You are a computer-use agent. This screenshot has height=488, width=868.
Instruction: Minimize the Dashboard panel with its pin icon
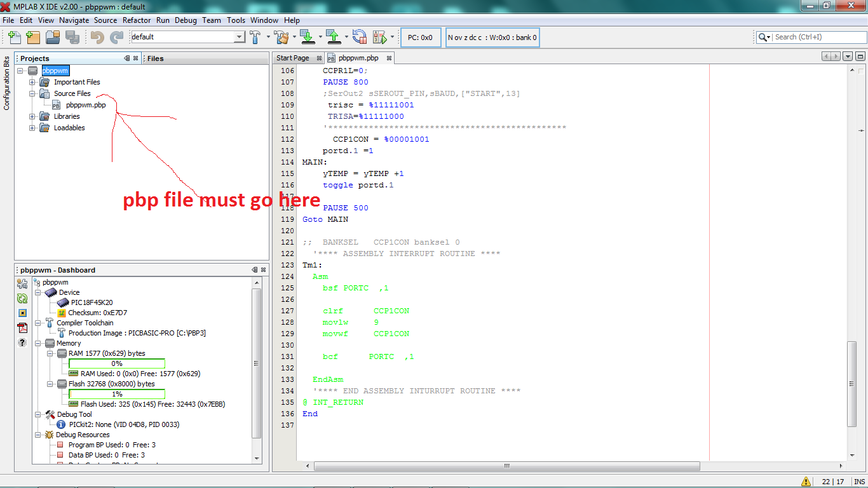point(254,269)
